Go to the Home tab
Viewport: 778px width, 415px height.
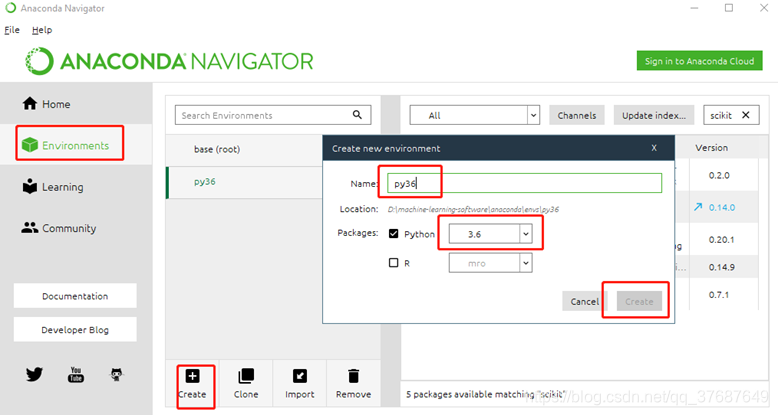[x=76, y=103]
